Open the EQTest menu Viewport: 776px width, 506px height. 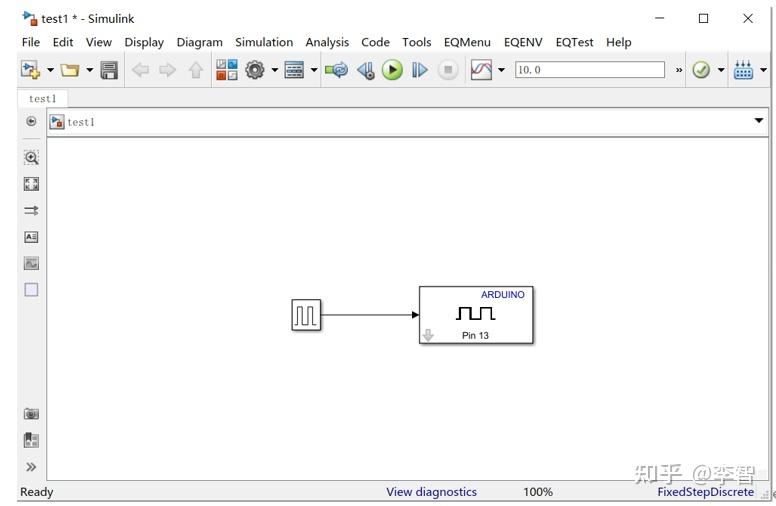click(x=574, y=42)
